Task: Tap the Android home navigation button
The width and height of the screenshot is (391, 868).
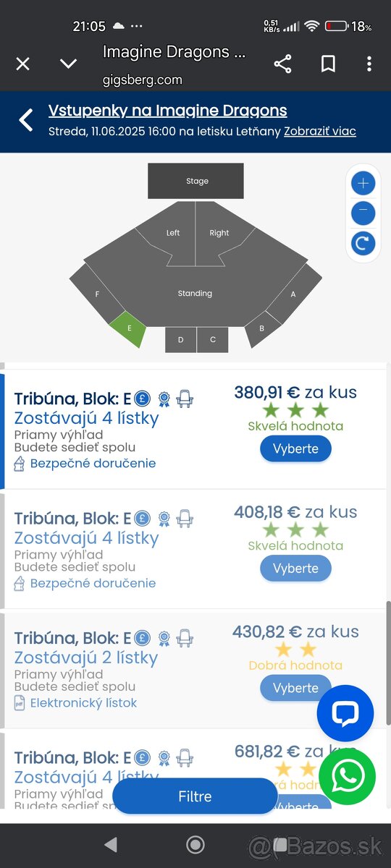Action: pos(195,844)
